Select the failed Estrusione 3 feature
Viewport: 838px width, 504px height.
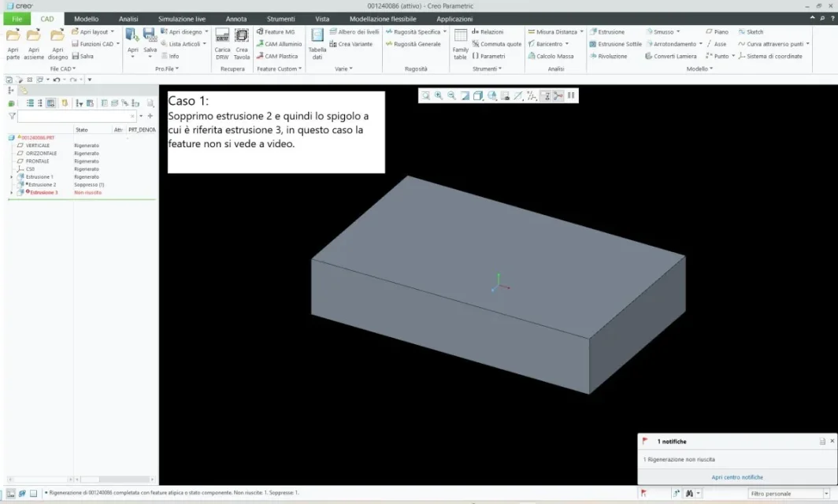[x=44, y=192]
